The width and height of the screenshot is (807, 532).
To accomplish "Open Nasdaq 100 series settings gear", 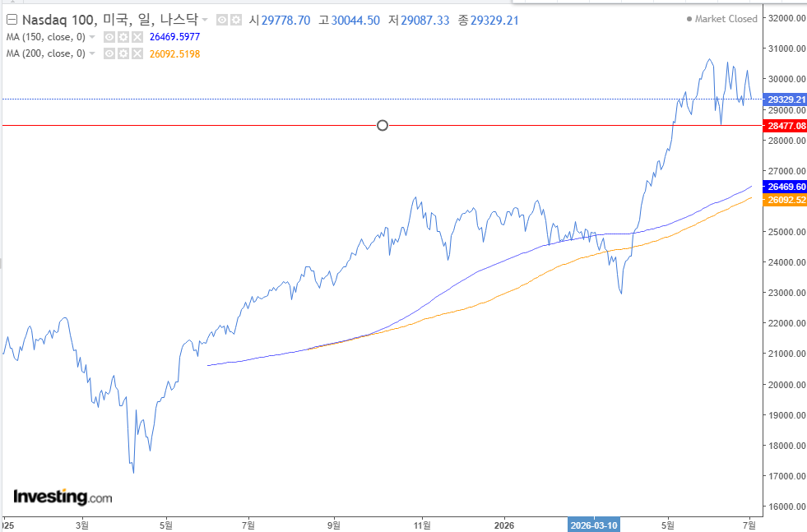I will 236,20.
